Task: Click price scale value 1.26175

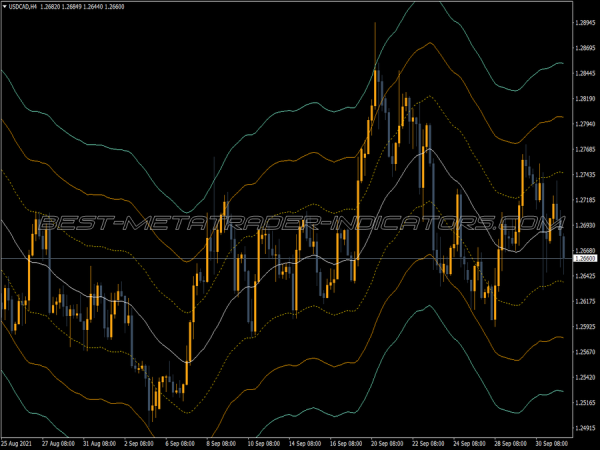Action: (586, 301)
